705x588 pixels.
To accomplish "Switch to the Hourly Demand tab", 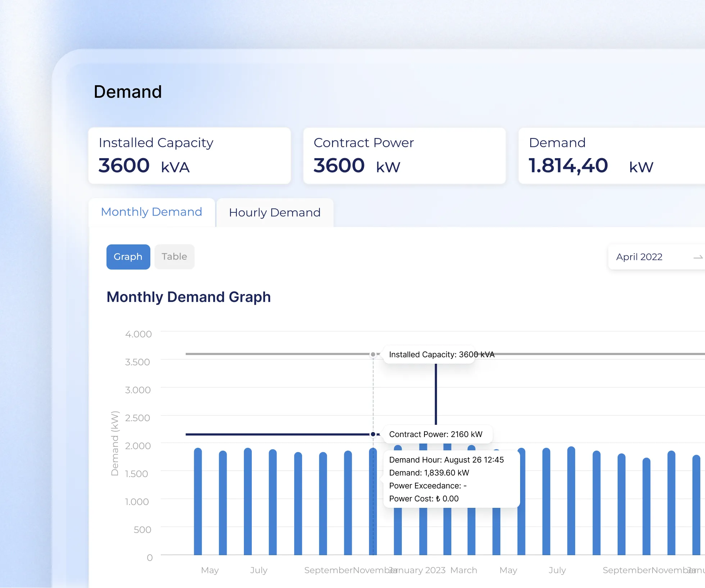I will [x=274, y=212].
